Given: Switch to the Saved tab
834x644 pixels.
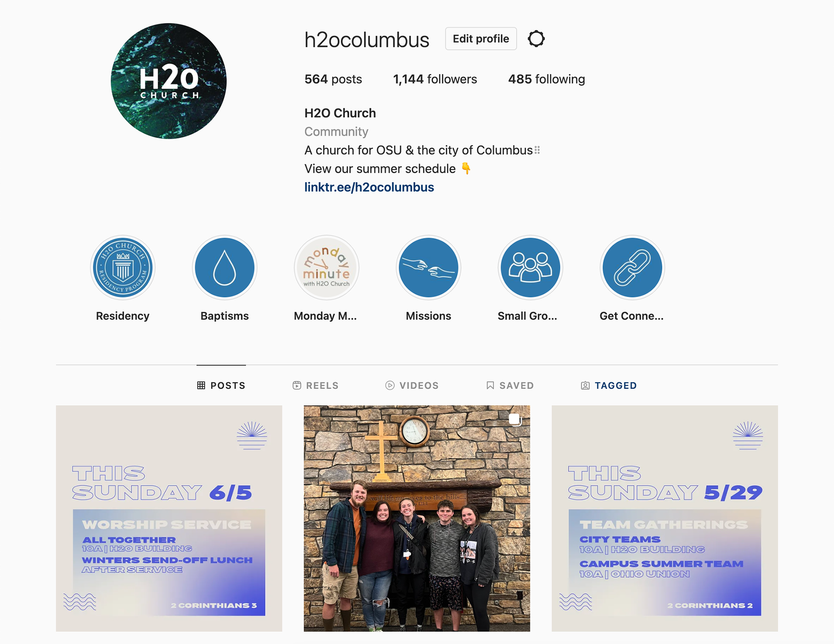Looking at the screenshot, I should tap(510, 386).
